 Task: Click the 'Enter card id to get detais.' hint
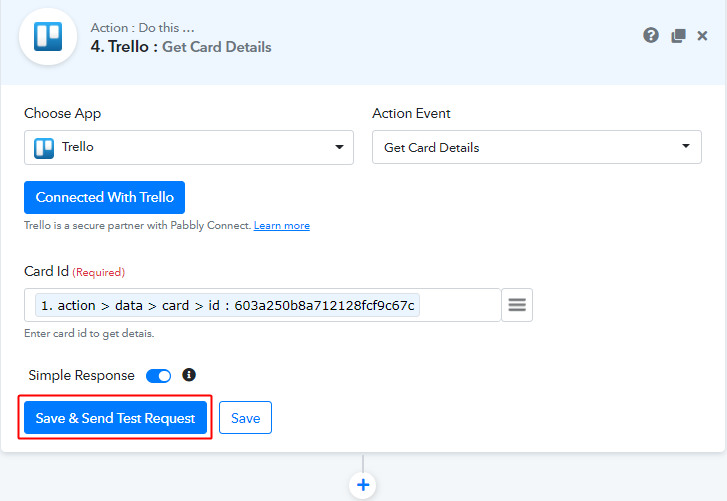click(89, 333)
